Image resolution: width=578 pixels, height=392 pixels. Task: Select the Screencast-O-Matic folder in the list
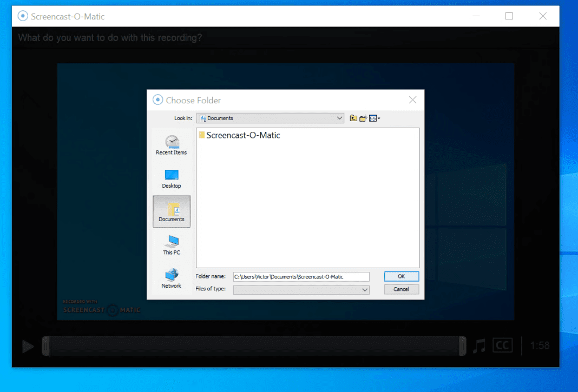240,135
